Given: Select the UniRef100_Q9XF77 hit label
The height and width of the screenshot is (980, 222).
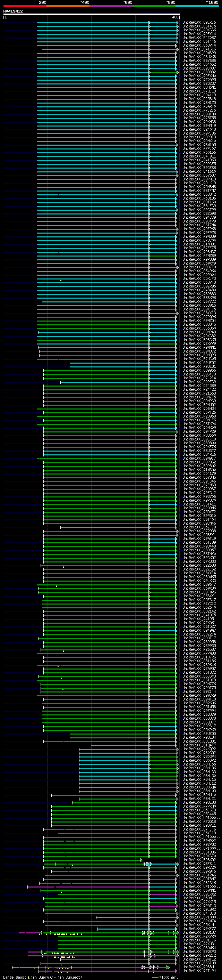Looking at the screenshot, I should click(x=199, y=929).
